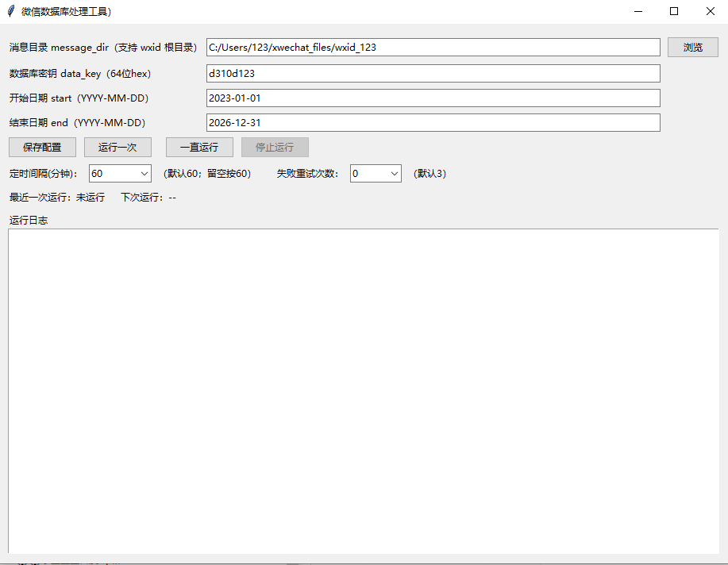
Task: Open the 失败重试次数 dropdown arrow
Action: coord(395,174)
